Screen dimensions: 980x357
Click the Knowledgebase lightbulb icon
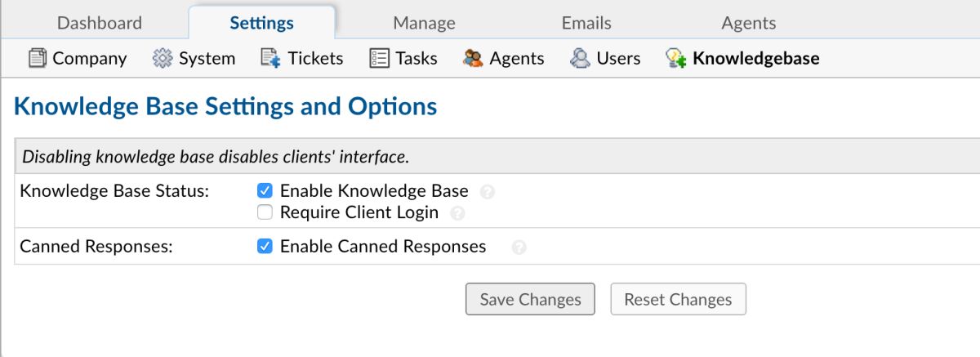point(675,58)
